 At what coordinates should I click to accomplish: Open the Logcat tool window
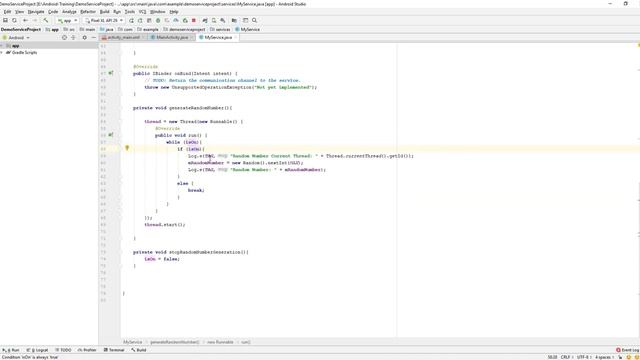[x=38, y=350]
